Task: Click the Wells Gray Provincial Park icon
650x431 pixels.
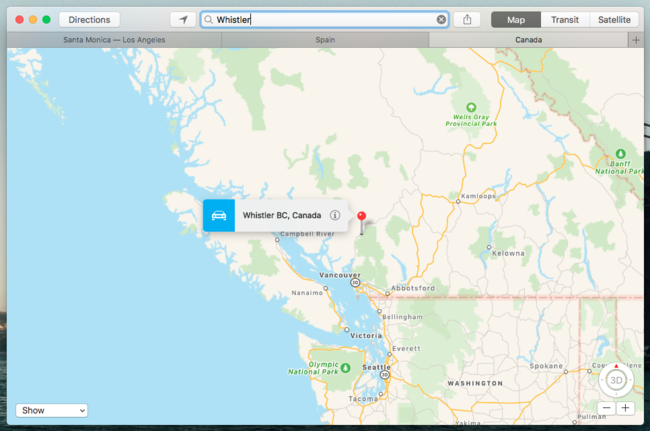Action: tap(471, 107)
